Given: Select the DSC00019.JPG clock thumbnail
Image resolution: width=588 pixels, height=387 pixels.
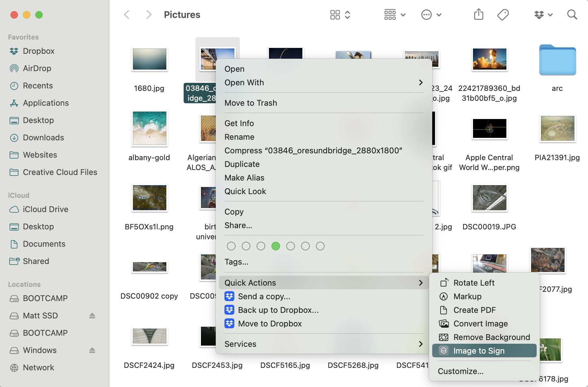Looking at the screenshot, I should [x=490, y=198].
